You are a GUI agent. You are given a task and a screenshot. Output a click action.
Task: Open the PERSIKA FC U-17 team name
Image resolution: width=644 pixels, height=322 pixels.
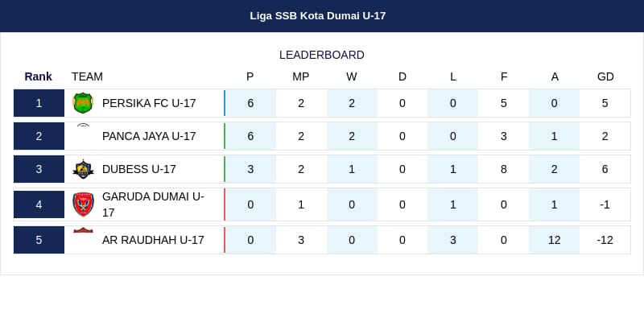point(149,103)
